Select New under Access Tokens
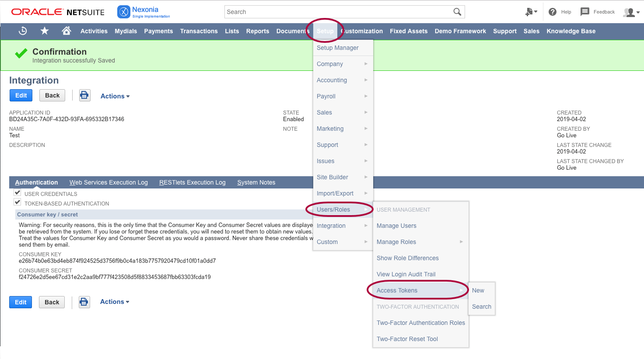 pyautogui.click(x=478, y=290)
